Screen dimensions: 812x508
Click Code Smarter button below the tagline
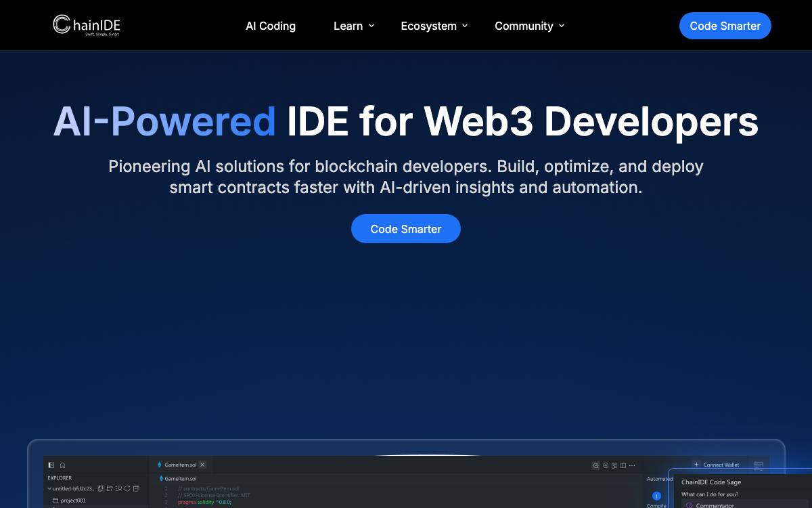coord(406,229)
